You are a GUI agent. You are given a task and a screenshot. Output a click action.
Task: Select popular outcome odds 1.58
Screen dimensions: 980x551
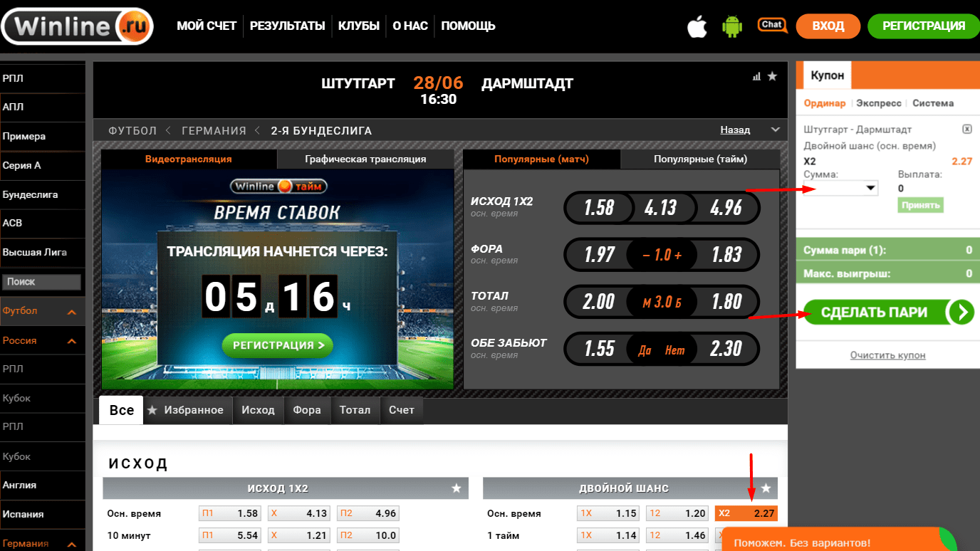(x=598, y=208)
